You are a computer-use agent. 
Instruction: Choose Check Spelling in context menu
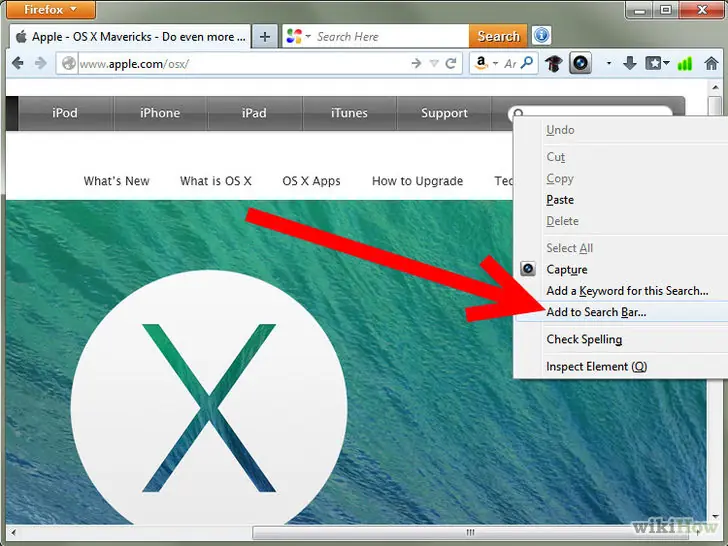[x=621, y=339]
